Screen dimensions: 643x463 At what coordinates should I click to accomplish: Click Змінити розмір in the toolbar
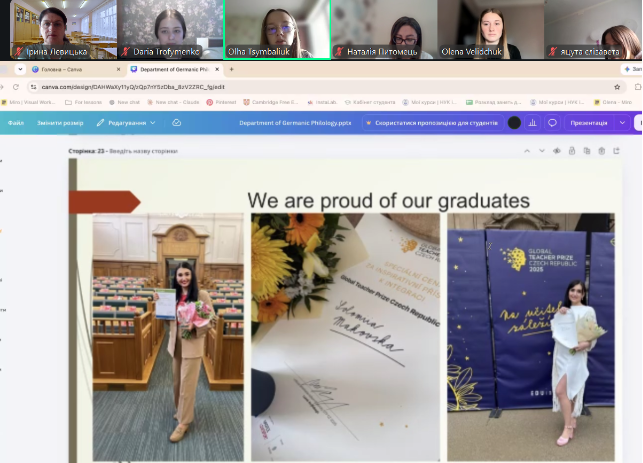[x=60, y=123]
